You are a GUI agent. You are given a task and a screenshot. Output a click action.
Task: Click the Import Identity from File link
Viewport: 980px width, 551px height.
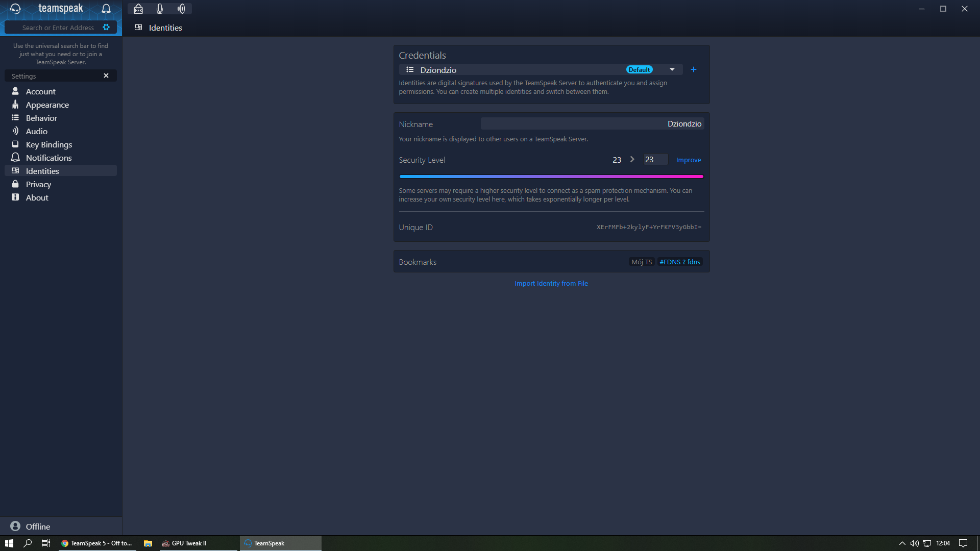coord(551,283)
